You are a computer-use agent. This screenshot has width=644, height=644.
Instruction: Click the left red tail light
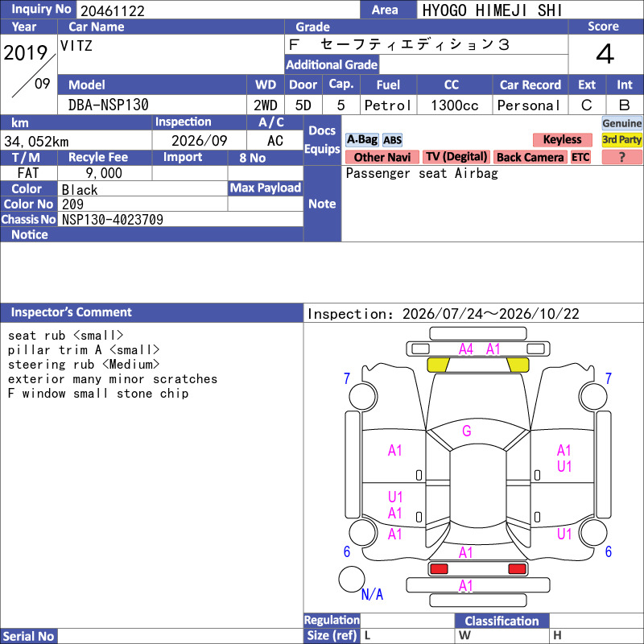point(439,569)
